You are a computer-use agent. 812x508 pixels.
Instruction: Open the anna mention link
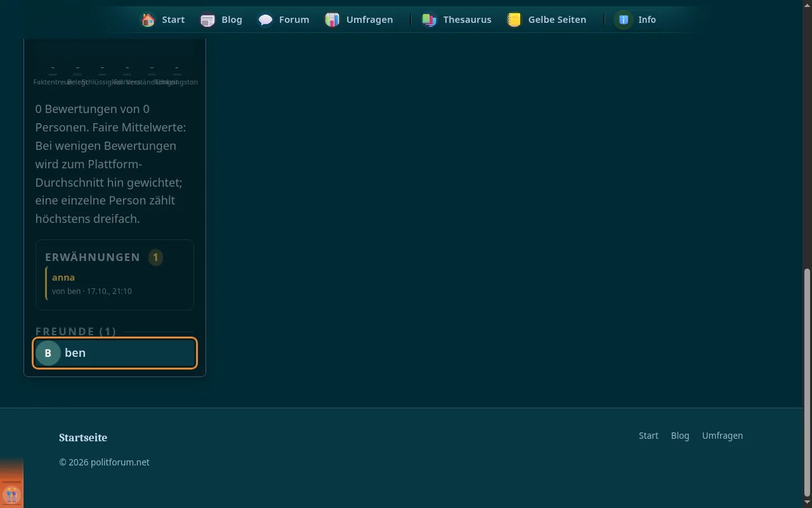pos(63,277)
